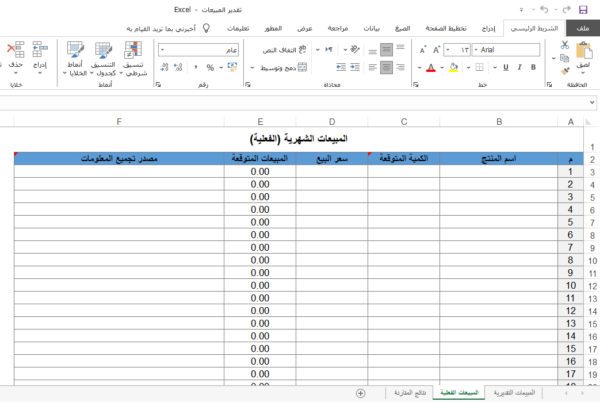Apply yellow fill color
The width and height of the screenshot is (600, 402).
(x=453, y=68)
